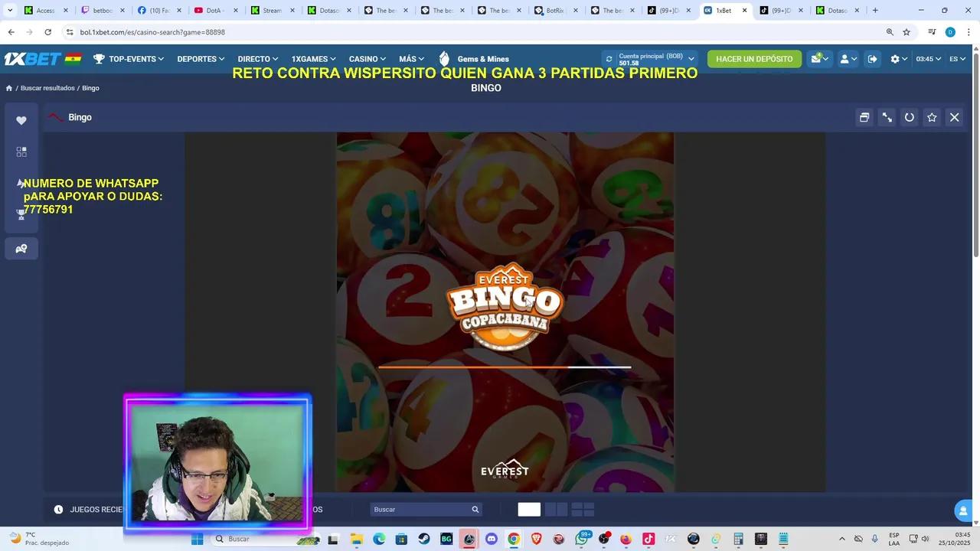
Task: Click the magnifier in game search
Action: pyautogui.click(x=475, y=510)
